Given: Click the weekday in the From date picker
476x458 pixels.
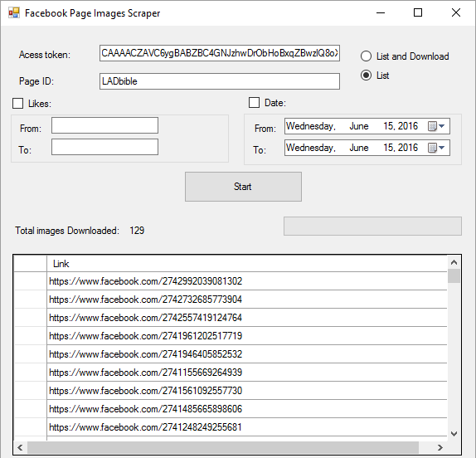Looking at the screenshot, I should point(311,126).
